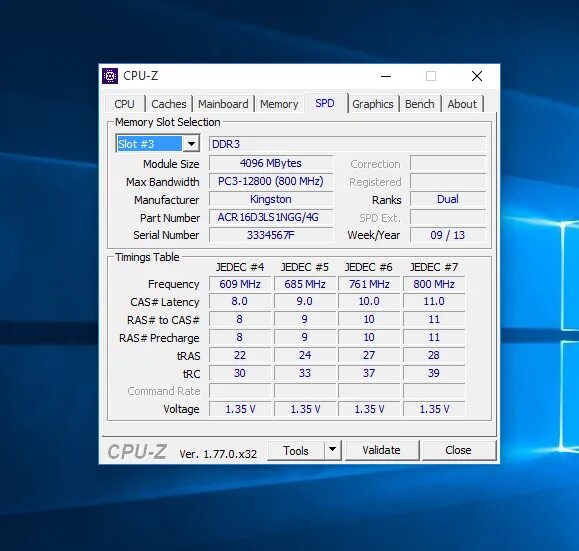This screenshot has width=579, height=551.
Task: Open the Graphics tab
Action: pyautogui.click(x=373, y=104)
